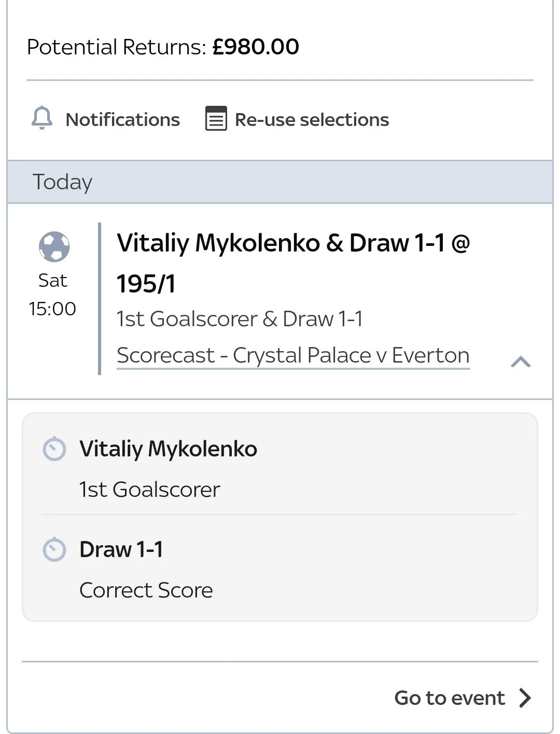Screen dimensions: 560x734
Task: Open the Notifications label
Action: (122, 120)
